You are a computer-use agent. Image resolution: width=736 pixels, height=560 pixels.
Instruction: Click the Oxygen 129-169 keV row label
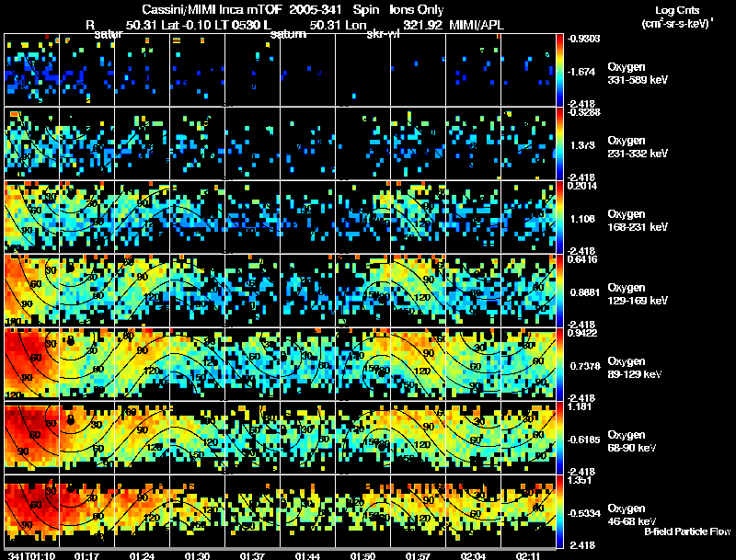[638, 294]
